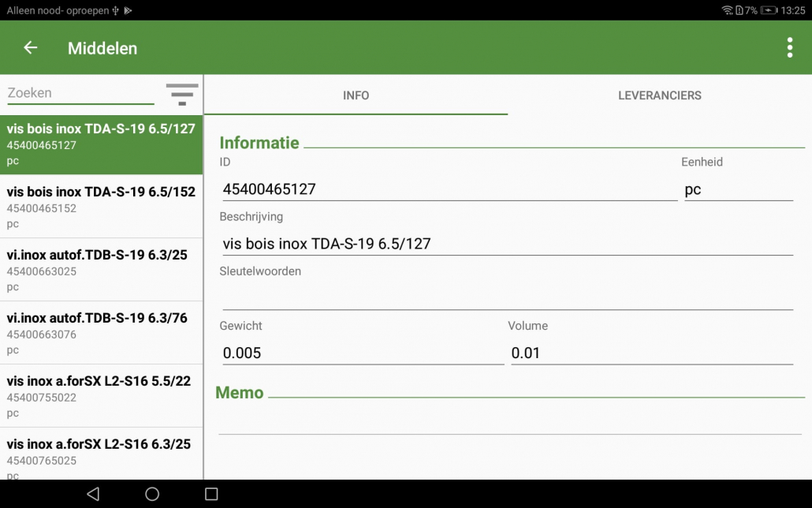
Task: Switch to the INFO tab
Action: [x=356, y=95]
